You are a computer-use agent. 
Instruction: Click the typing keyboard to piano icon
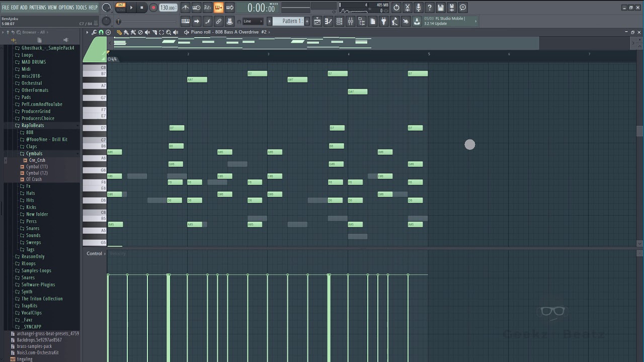click(185, 21)
